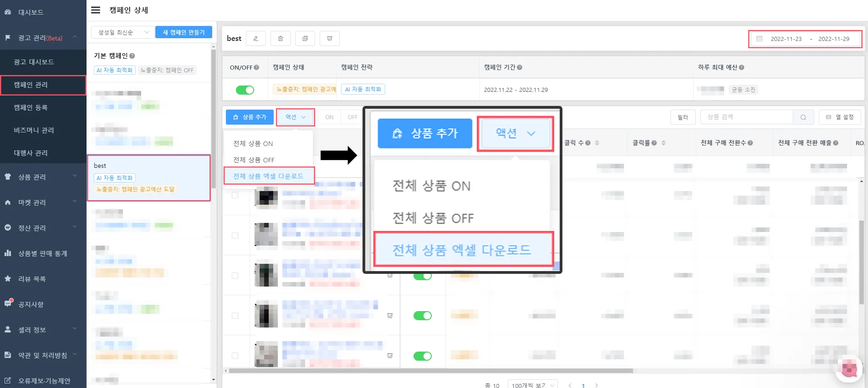Sort the table by 클릭률

click(664, 143)
